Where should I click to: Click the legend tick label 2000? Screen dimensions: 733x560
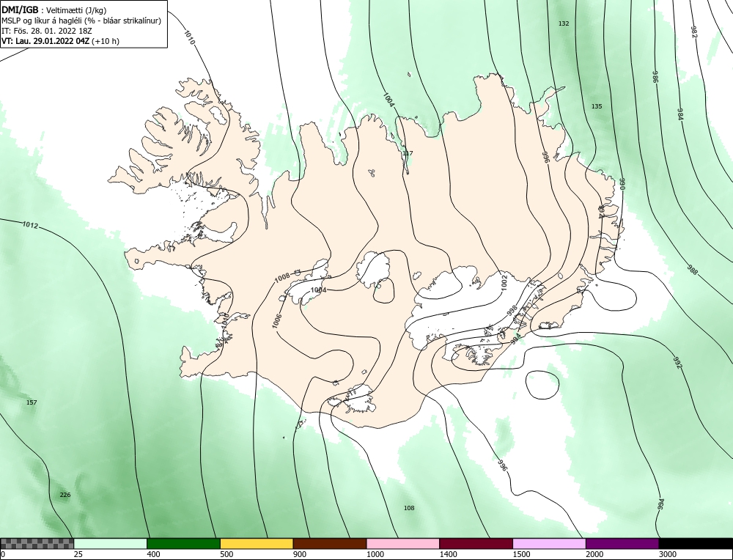point(594,554)
